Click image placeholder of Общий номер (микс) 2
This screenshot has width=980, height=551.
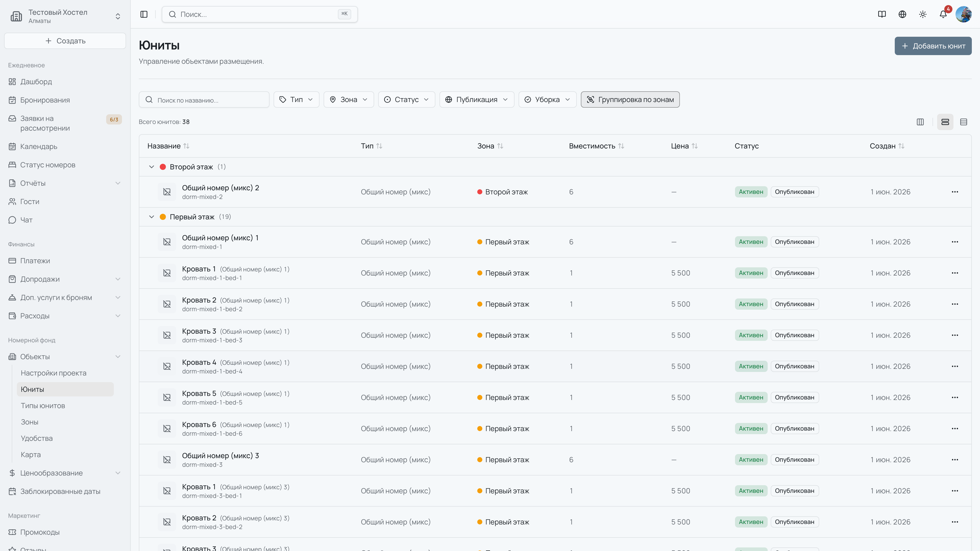point(167,192)
